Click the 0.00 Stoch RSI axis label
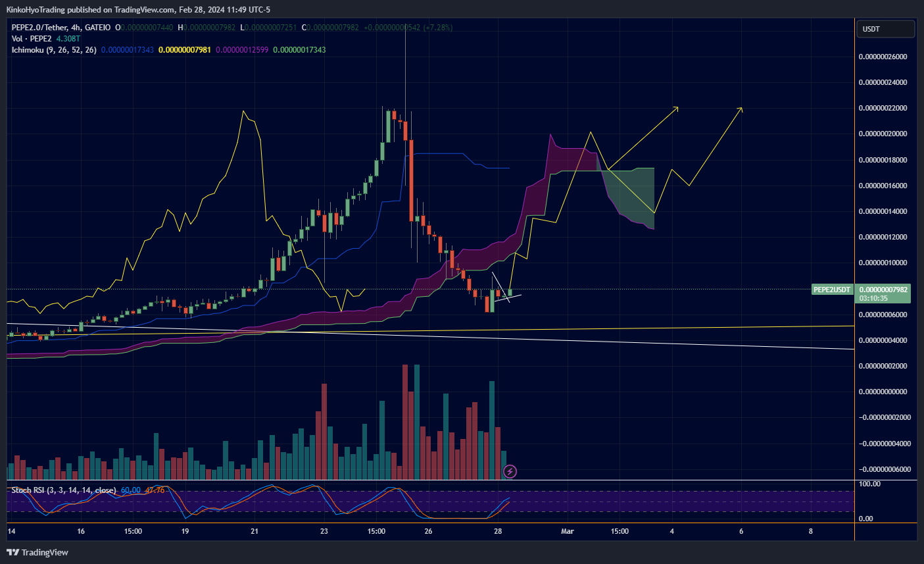This screenshot has height=564, width=924. (x=866, y=519)
